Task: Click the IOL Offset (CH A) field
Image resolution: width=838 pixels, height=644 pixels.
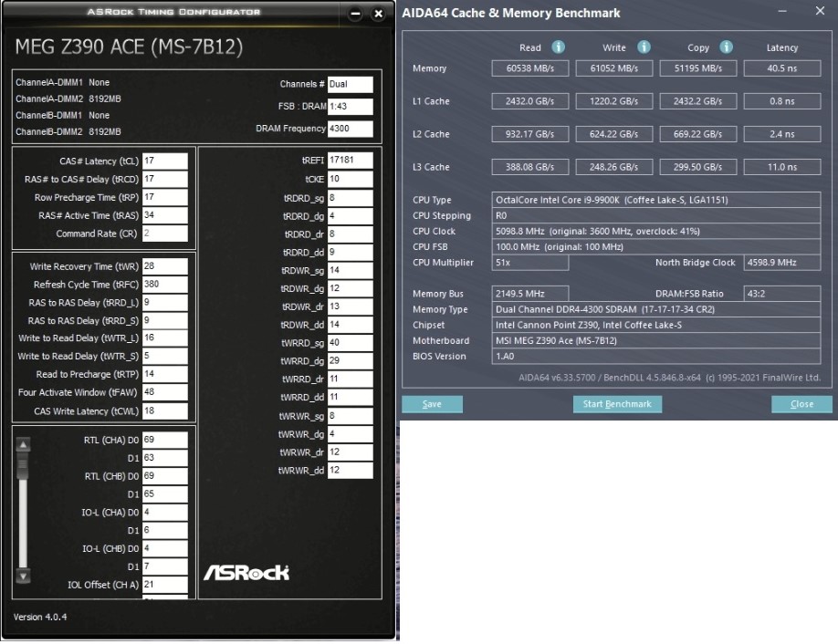Action: click(x=165, y=584)
